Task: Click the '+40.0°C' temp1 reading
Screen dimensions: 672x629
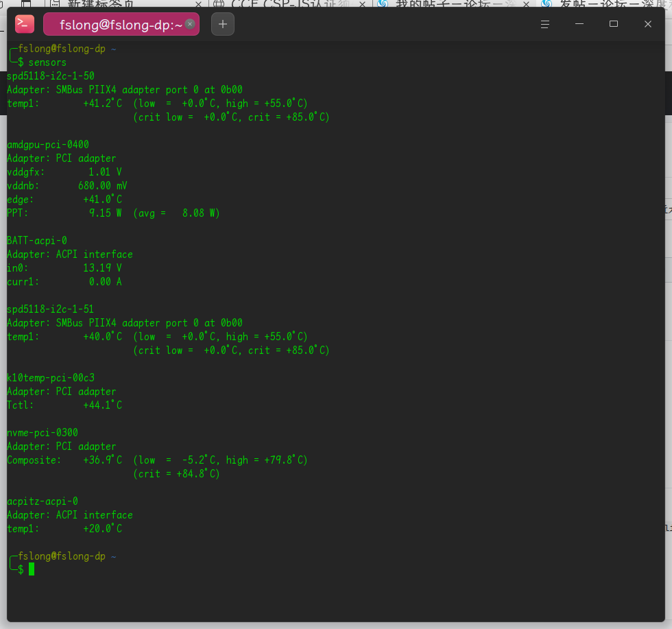Action: [102, 337]
